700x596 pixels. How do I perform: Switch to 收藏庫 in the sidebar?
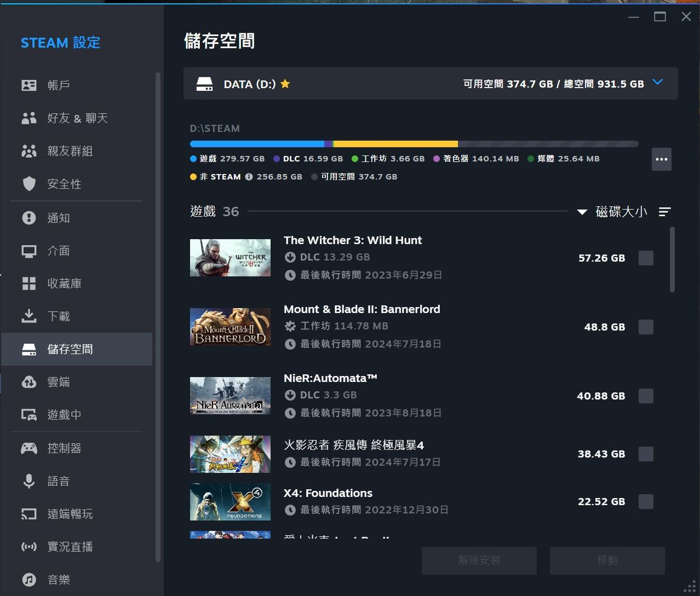click(29, 283)
